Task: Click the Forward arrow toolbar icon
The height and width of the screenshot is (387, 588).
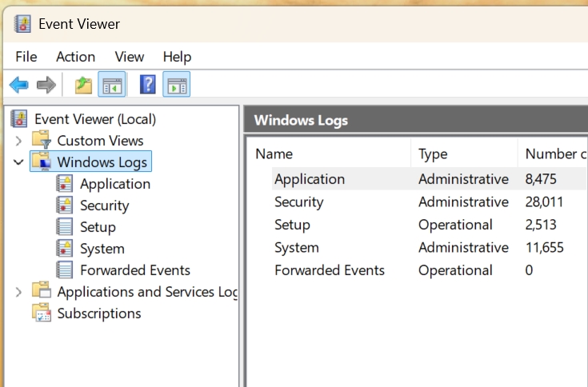Action: tap(46, 84)
